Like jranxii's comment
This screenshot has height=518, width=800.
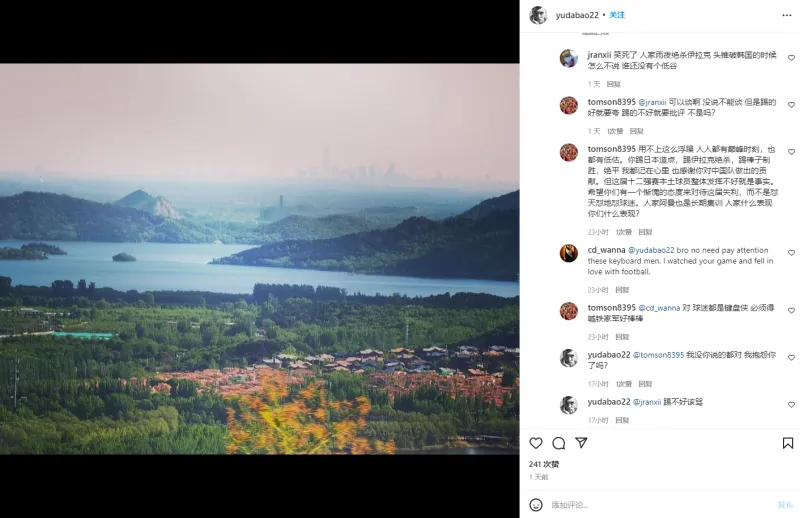click(791, 58)
